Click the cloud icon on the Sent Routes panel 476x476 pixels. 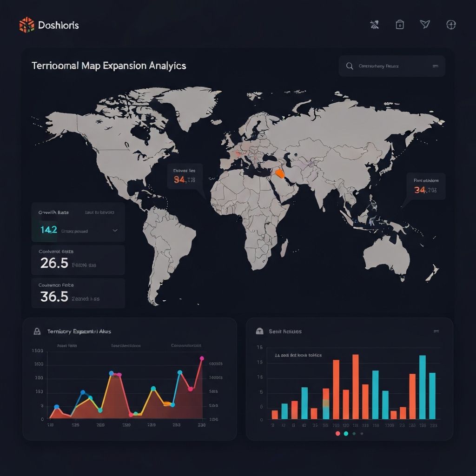258,331
